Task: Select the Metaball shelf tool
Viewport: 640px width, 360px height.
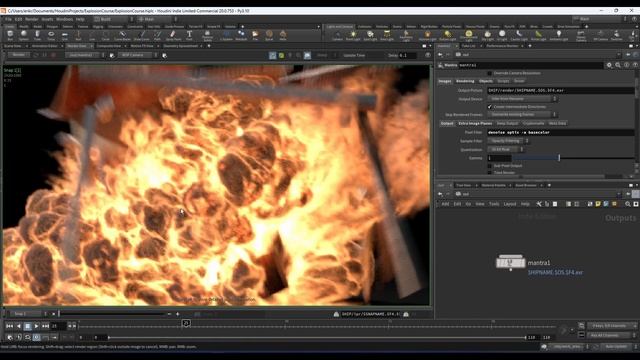Action: point(241,36)
